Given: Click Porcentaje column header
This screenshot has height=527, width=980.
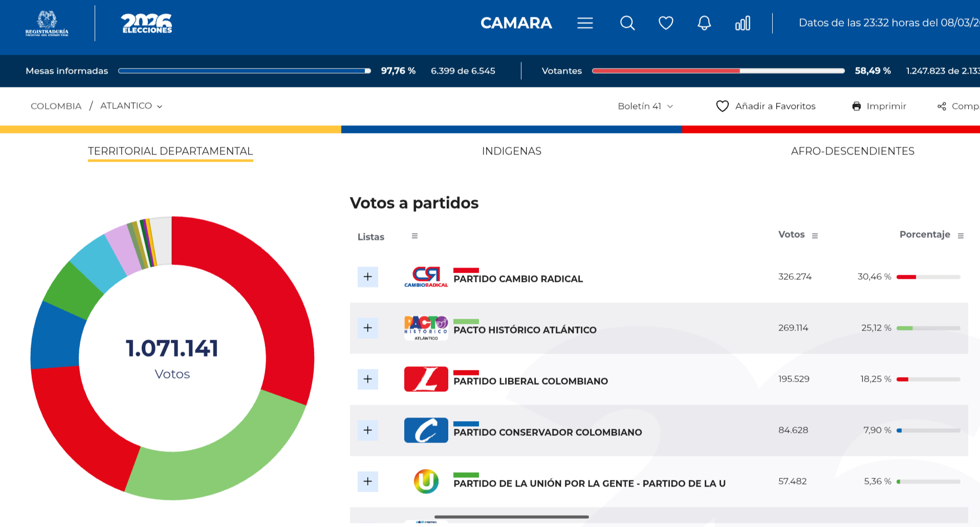Looking at the screenshot, I should point(925,234).
